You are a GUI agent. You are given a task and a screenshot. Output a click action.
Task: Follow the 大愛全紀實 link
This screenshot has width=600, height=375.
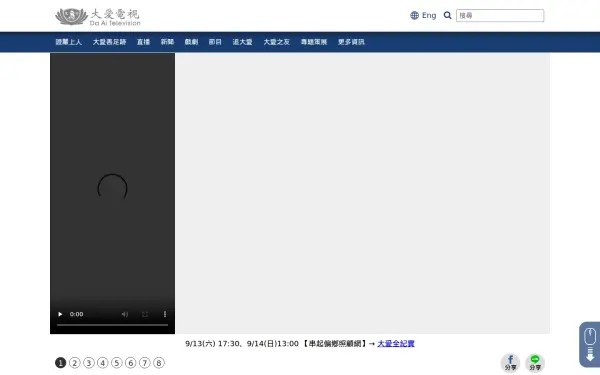coord(396,344)
